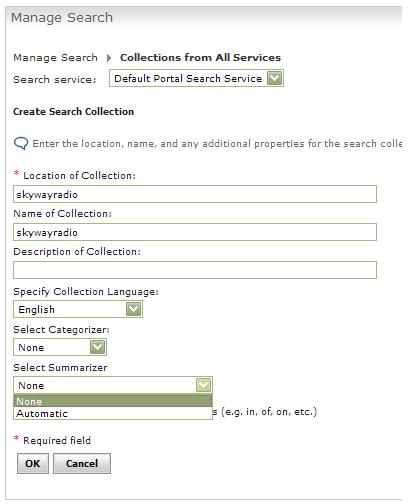Focus the Name of Collection field
The image size is (420, 504).
(195, 232)
